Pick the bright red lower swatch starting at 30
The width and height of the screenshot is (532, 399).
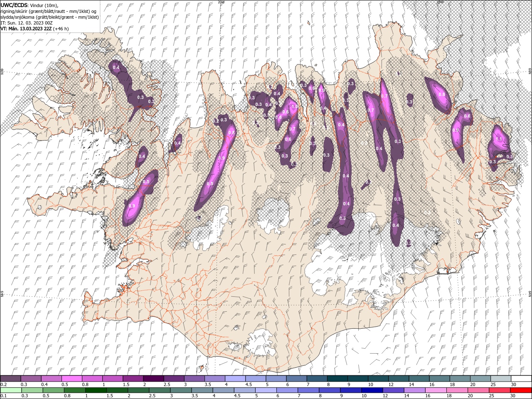[521, 390]
